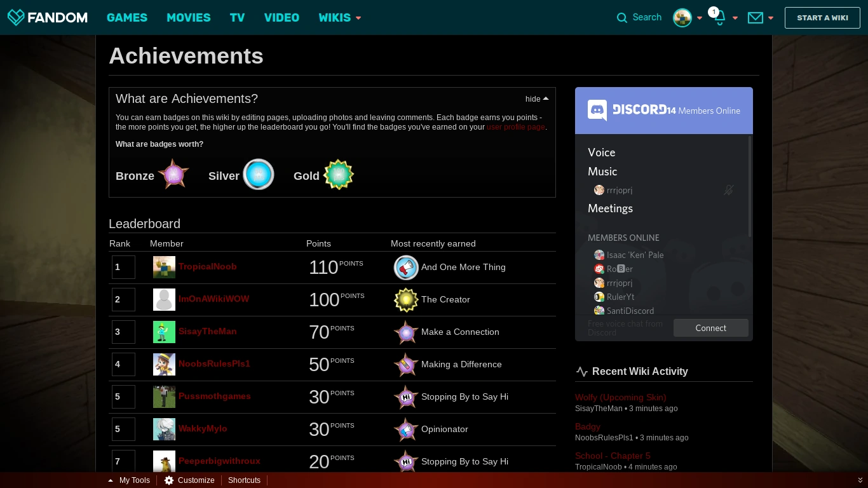This screenshot has height=488, width=868.
Task: Open Pussmothgames' profile link
Action: 215,396
